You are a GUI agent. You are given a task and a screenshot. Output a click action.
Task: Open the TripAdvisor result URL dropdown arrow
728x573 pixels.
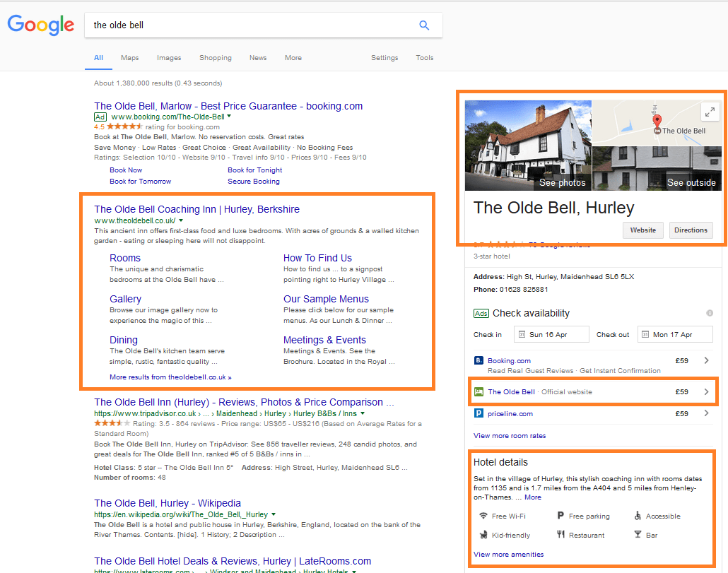pyautogui.click(x=363, y=413)
